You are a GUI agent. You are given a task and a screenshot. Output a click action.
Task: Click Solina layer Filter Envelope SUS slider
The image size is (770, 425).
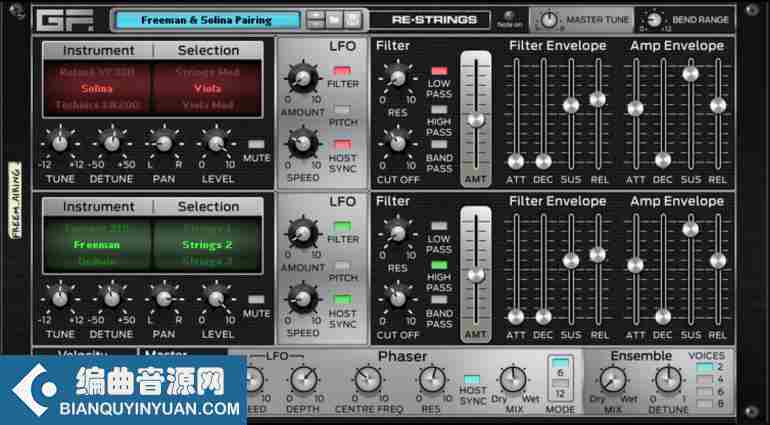(571, 105)
